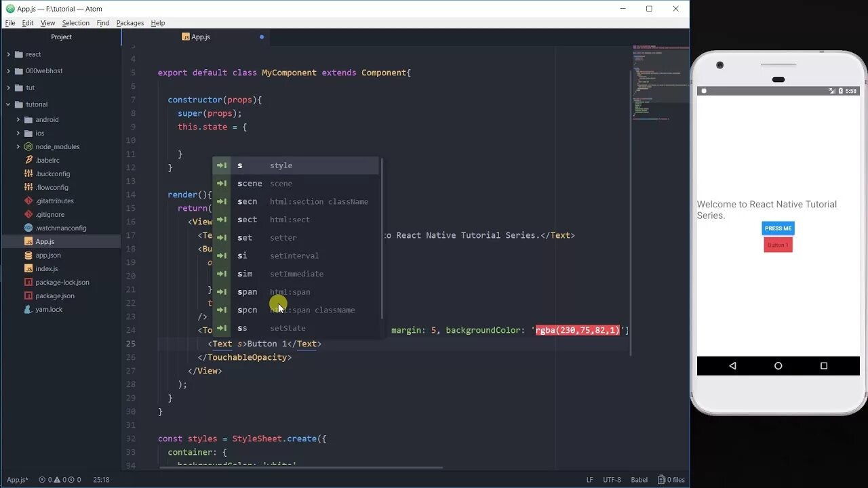Choose the html:span suggestion
Image resolution: width=868 pixels, height=488 pixels.
pos(296,292)
